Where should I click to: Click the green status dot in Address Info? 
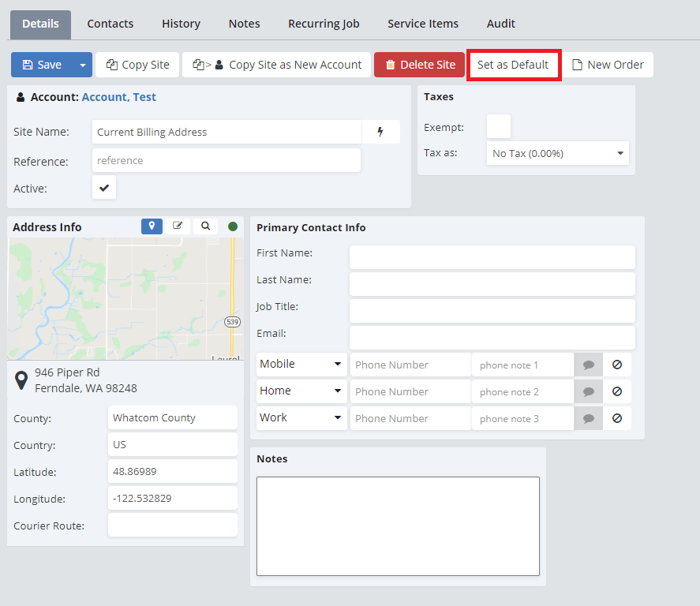tap(233, 226)
